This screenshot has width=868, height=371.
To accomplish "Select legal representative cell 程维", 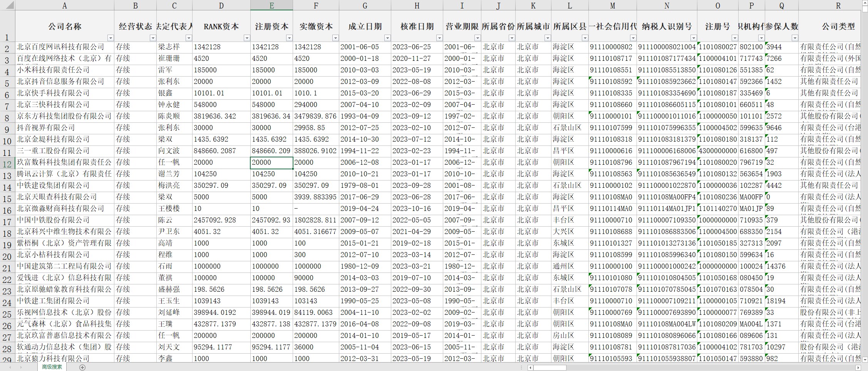I will (x=174, y=255).
